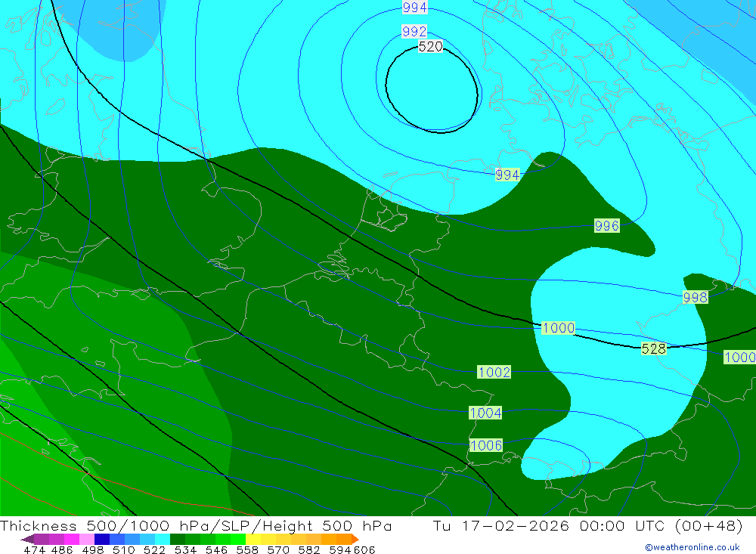Click the 1000 label immediately left of 528

559,328
